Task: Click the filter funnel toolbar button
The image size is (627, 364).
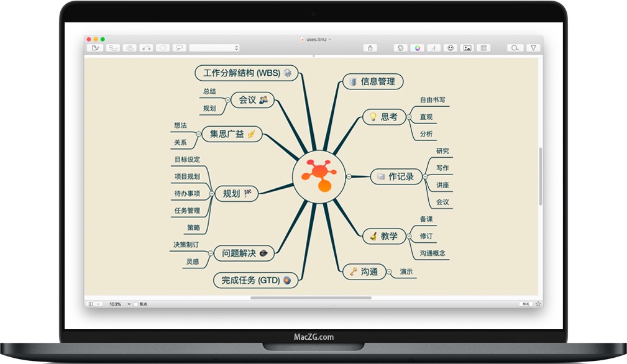Action: pos(533,48)
